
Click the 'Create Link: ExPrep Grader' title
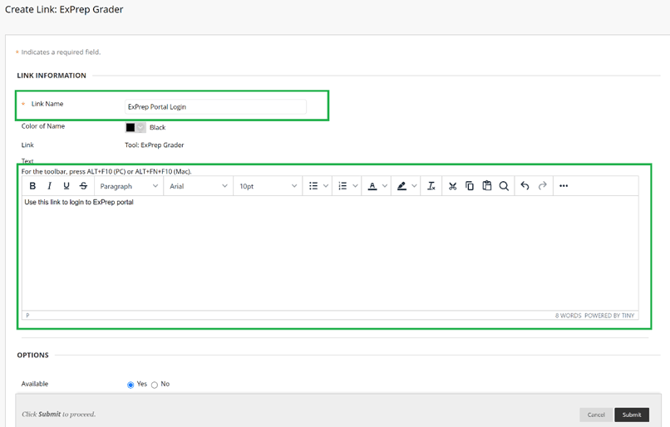[x=64, y=9]
